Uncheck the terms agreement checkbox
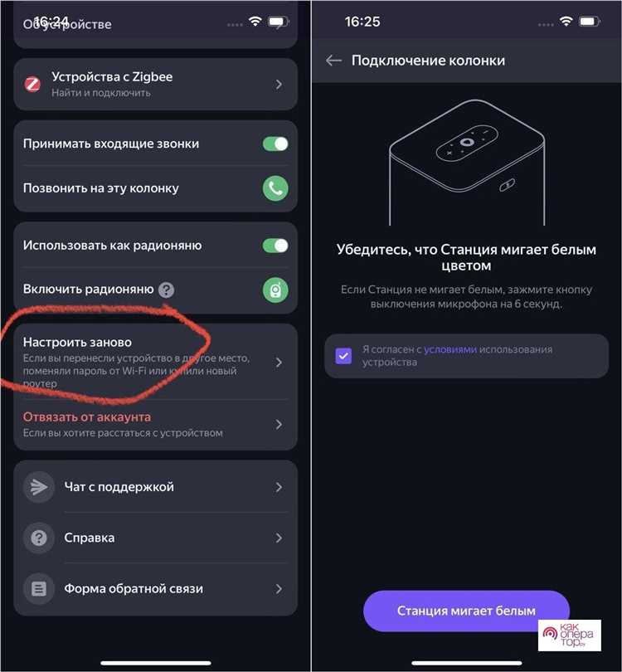 [x=343, y=356]
